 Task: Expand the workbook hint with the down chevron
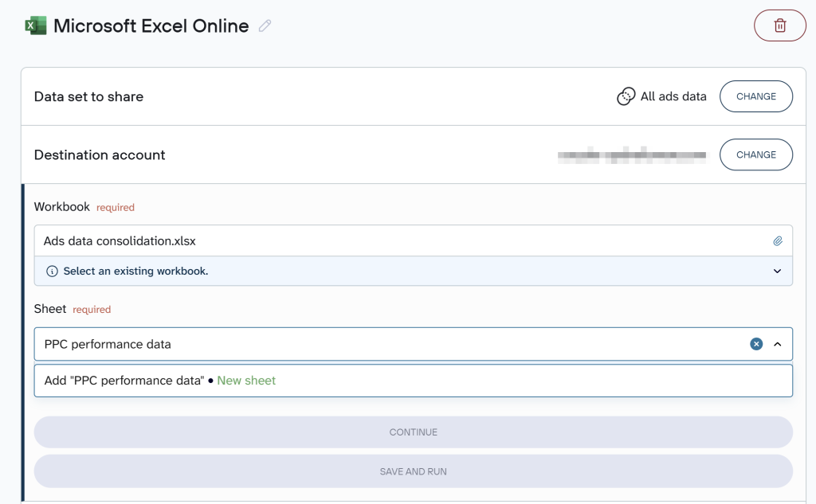point(778,271)
